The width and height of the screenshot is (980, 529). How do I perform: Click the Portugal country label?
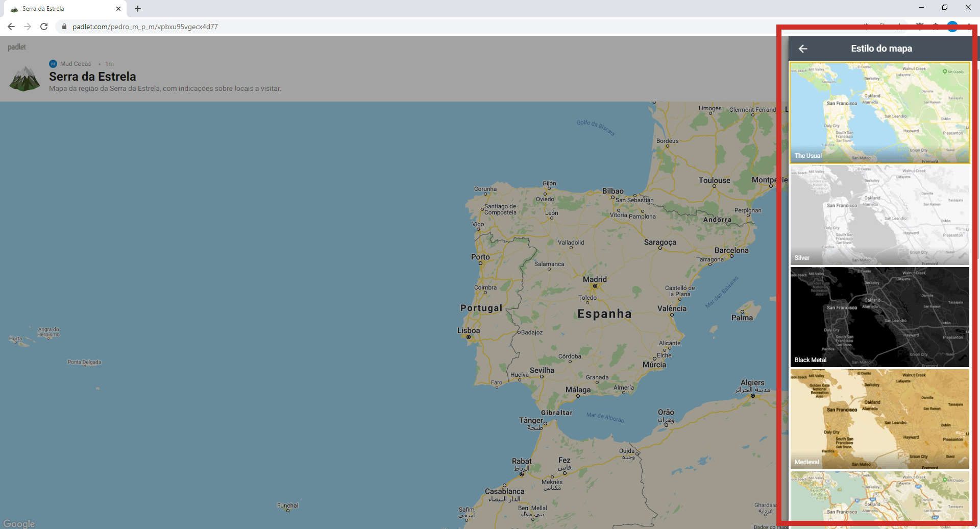point(481,308)
